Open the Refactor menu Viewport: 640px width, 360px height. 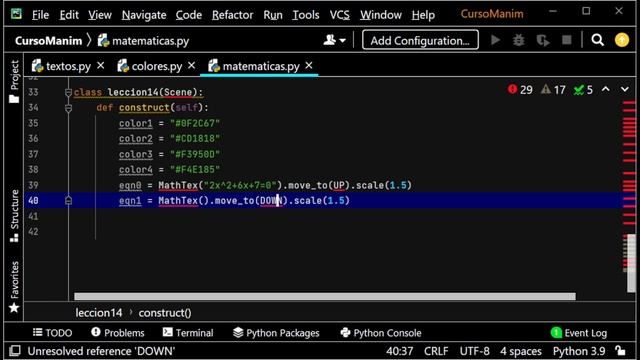pos(232,15)
